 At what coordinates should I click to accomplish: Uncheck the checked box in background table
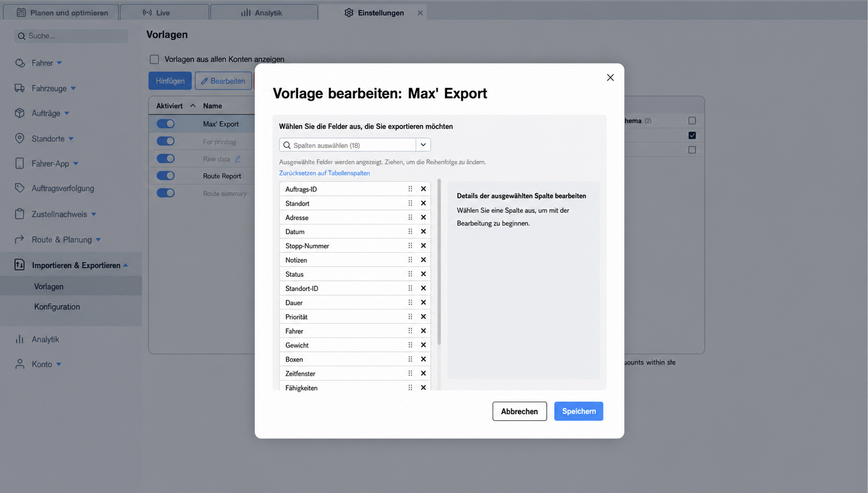[692, 135]
